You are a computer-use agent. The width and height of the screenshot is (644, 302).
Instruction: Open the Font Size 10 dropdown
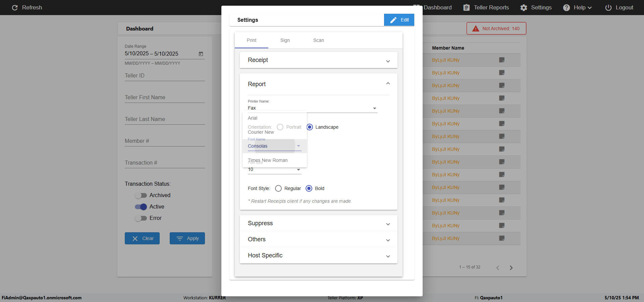274,170
